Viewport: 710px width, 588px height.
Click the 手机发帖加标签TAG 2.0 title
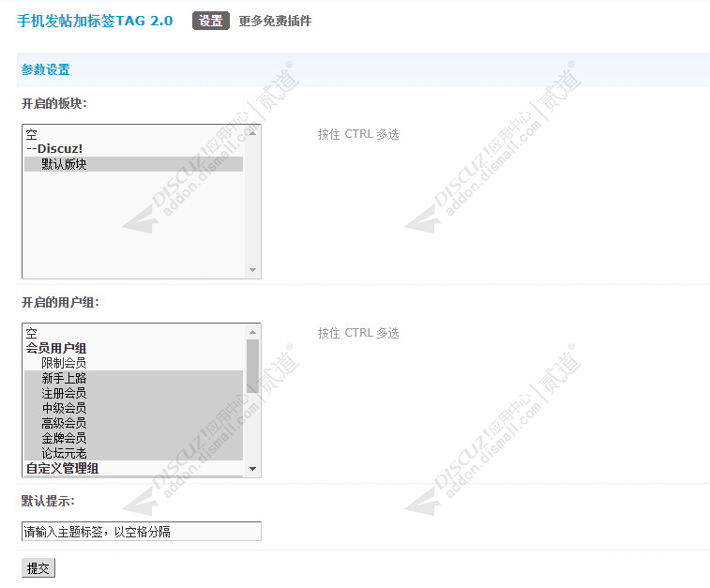(x=95, y=21)
